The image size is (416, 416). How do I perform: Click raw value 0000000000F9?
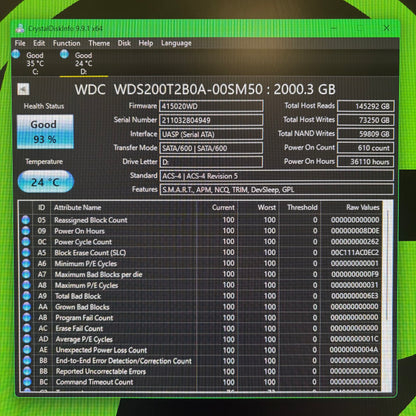[x=355, y=274]
